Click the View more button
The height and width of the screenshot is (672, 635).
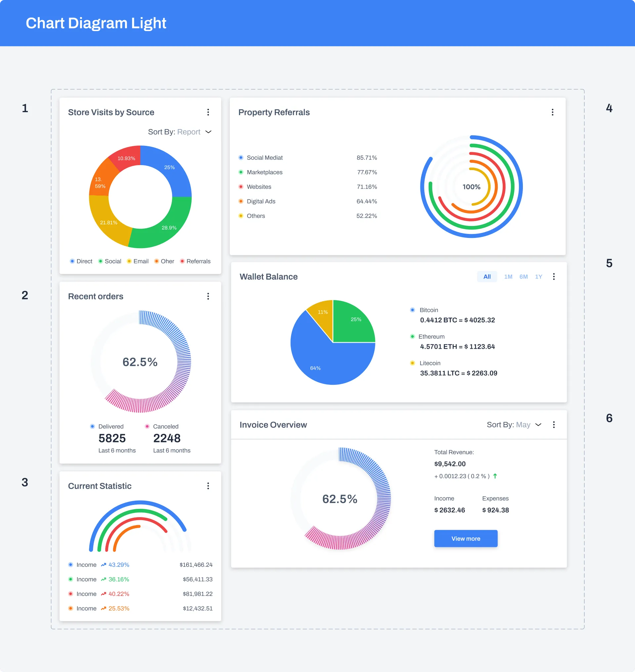(x=466, y=538)
